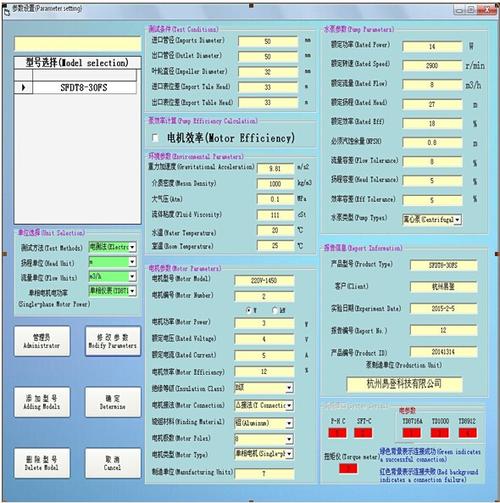Open the Flow Units dropdown
This screenshot has width=500, height=503.
[x=132, y=276]
